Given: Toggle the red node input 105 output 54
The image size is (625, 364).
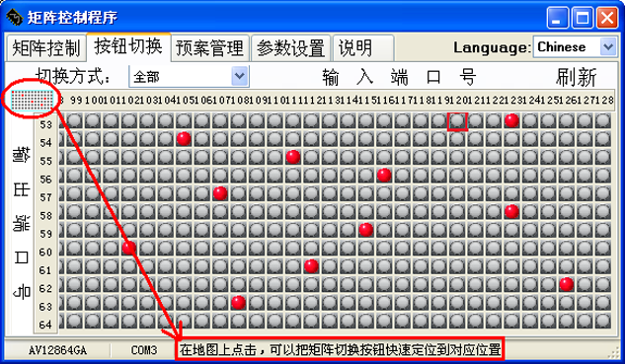Looking at the screenshot, I should [x=184, y=139].
